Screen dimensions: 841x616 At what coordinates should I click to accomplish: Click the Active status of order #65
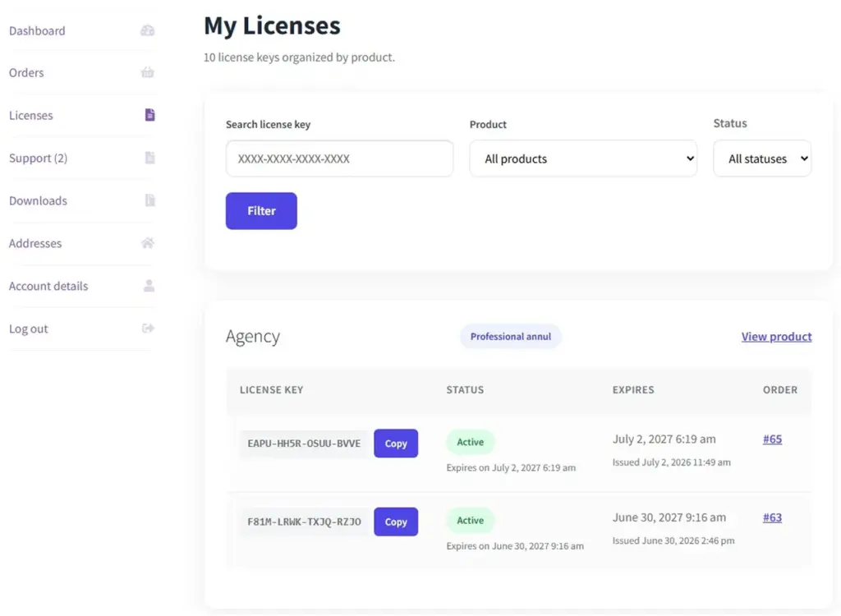(471, 442)
